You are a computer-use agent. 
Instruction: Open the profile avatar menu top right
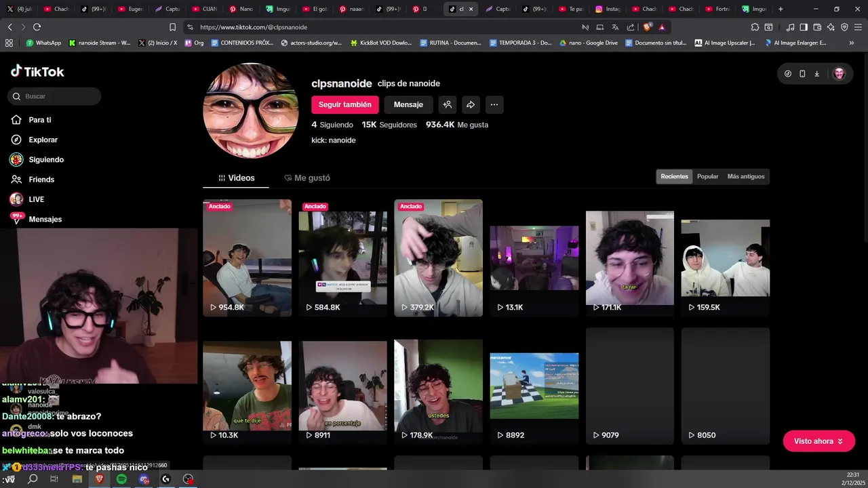tap(839, 74)
